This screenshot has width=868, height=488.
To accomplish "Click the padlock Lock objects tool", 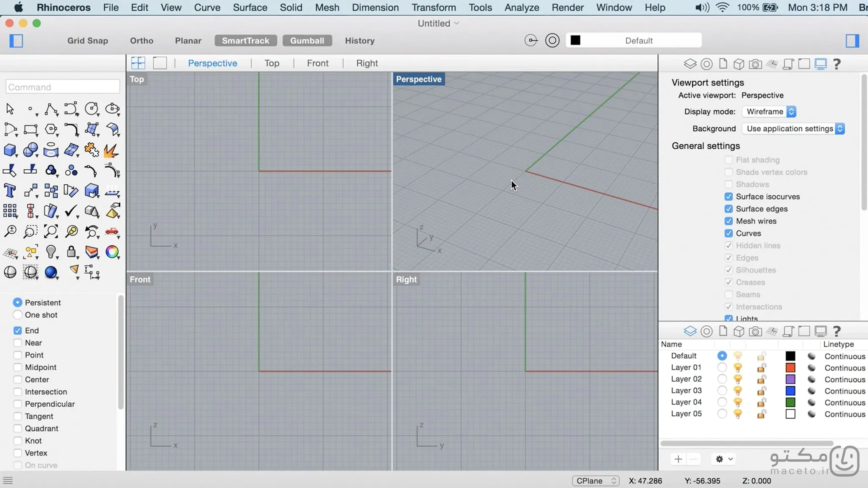I will point(71,252).
